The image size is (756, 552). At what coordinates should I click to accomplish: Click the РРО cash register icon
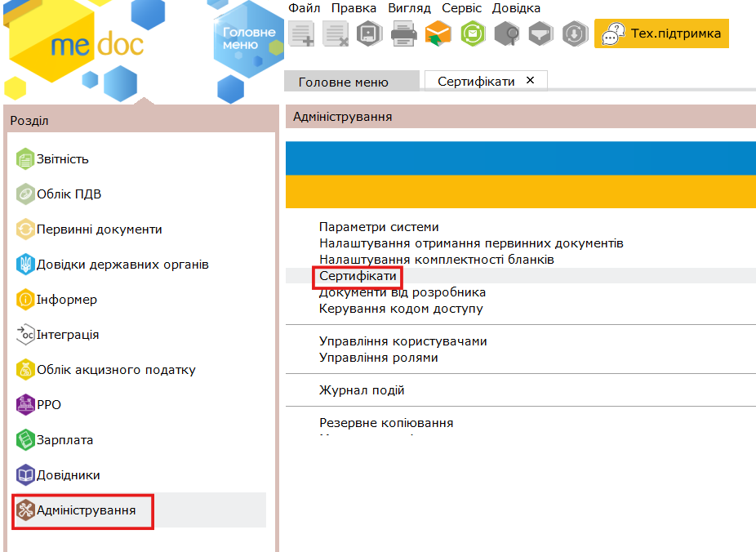click(25, 405)
